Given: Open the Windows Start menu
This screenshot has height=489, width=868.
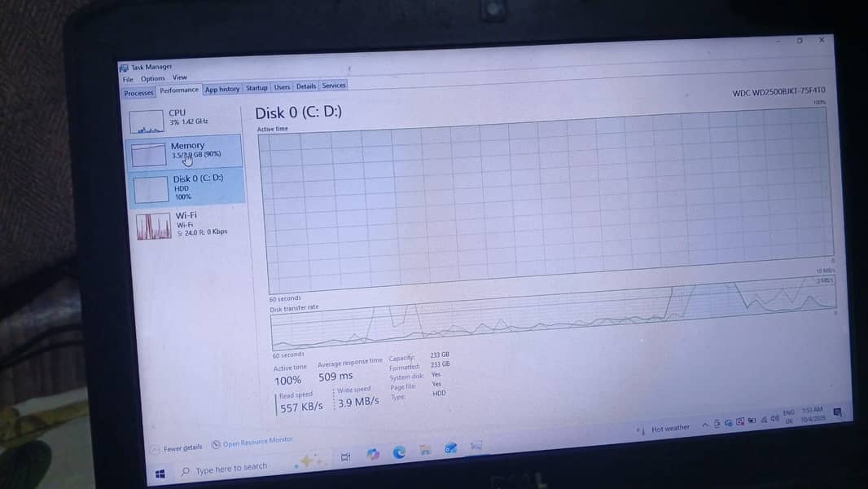Looking at the screenshot, I should coord(160,474).
